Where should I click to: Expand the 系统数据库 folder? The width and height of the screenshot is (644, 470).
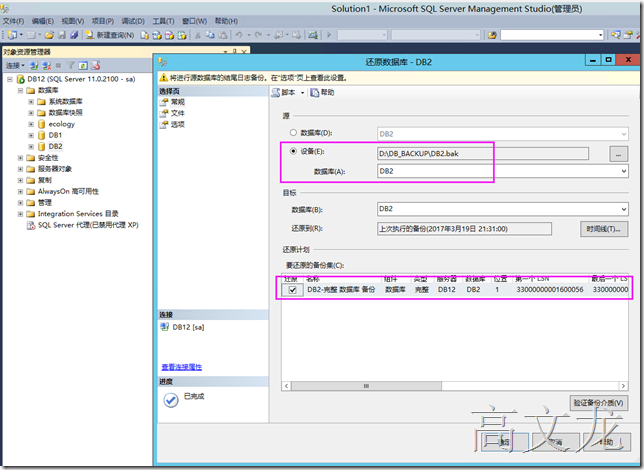pos(31,101)
